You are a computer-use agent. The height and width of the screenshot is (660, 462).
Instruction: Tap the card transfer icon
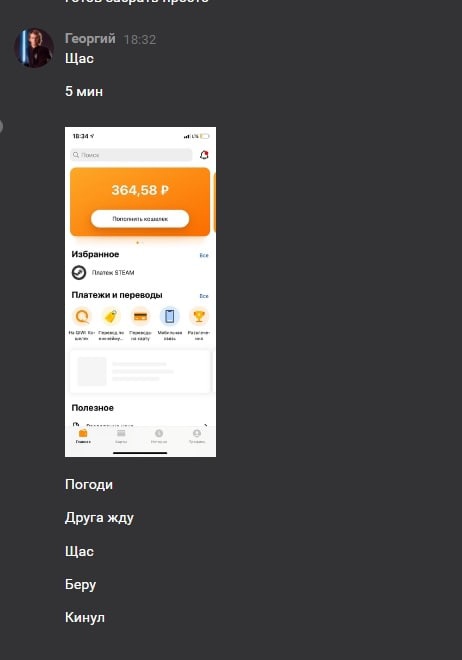point(140,316)
